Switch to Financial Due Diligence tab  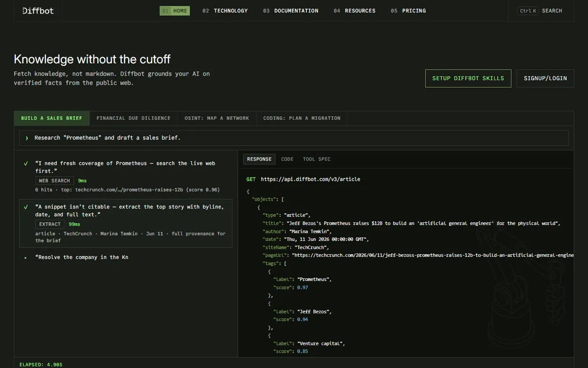coord(134,118)
